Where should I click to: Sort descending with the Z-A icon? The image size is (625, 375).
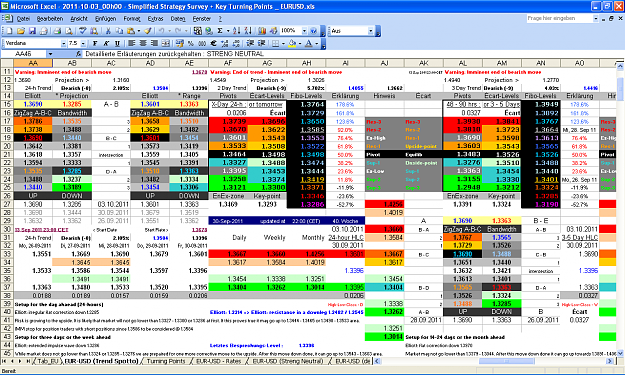click(248, 31)
